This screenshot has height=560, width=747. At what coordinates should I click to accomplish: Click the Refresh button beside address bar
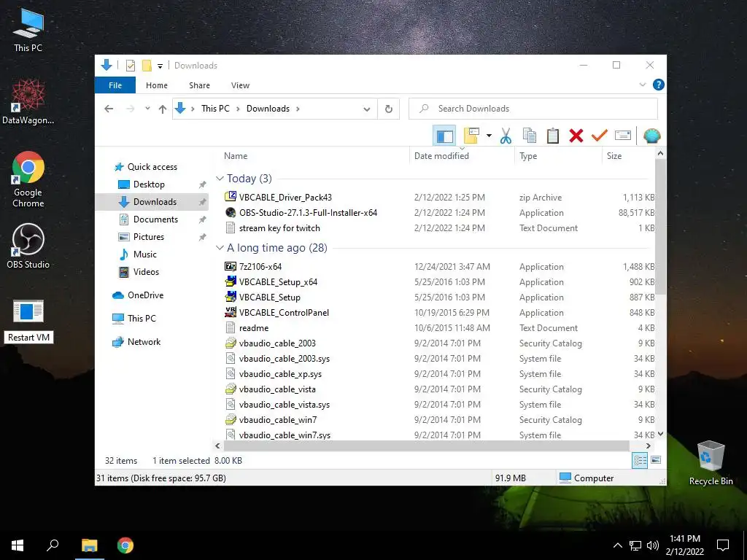[389, 109]
